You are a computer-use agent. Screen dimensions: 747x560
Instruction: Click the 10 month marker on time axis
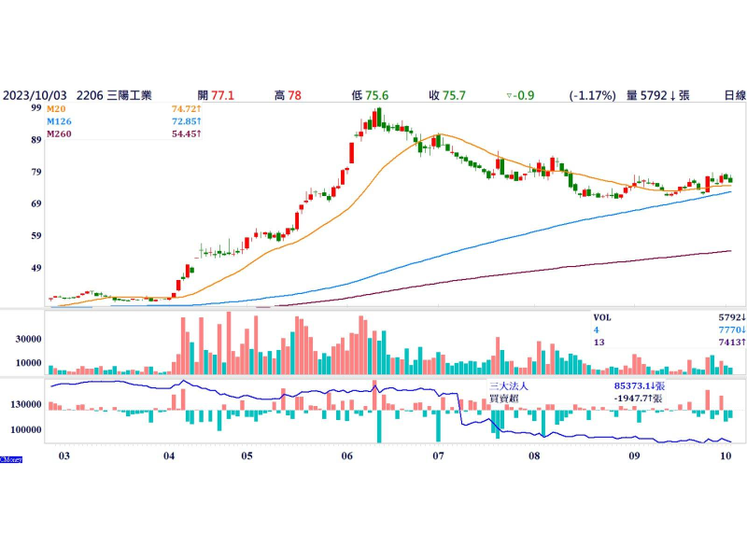[x=726, y=457]
